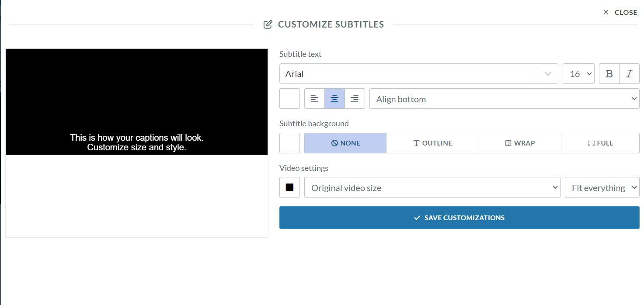Click the edit pencil icon next to Customize Subtitles
Image resolution: width=644 pixels, height=305 pixels.
click(268, 24)
